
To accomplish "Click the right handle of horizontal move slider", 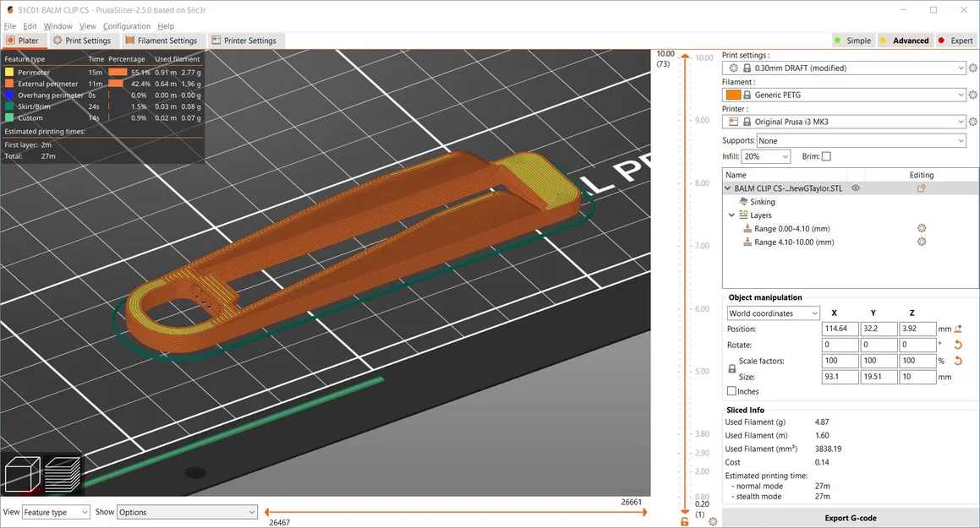I will click(644, 513).
